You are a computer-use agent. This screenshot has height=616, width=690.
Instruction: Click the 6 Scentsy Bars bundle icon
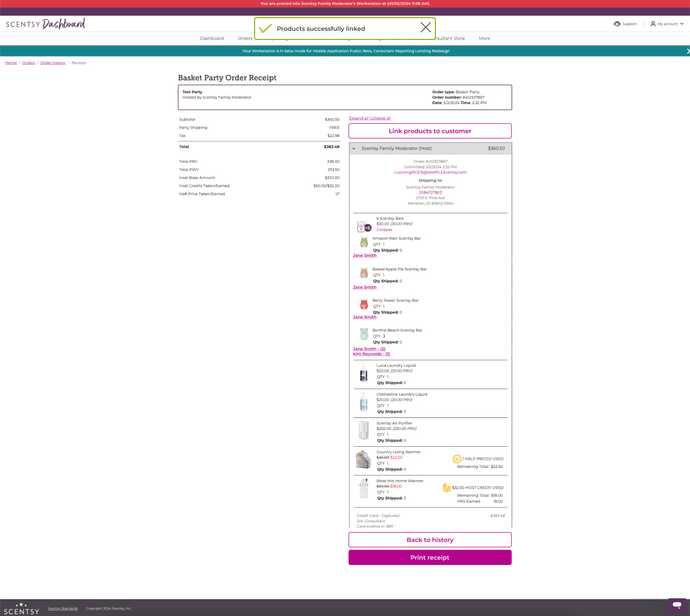[364, 227]
